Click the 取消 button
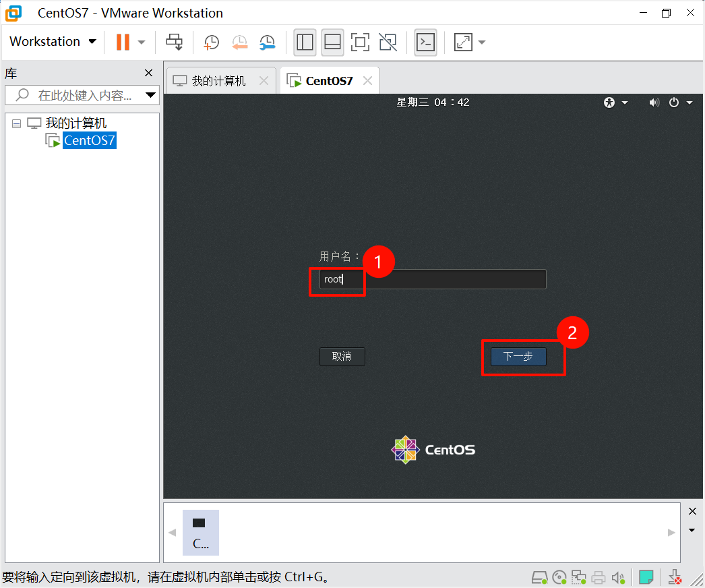 coord(342,357)
